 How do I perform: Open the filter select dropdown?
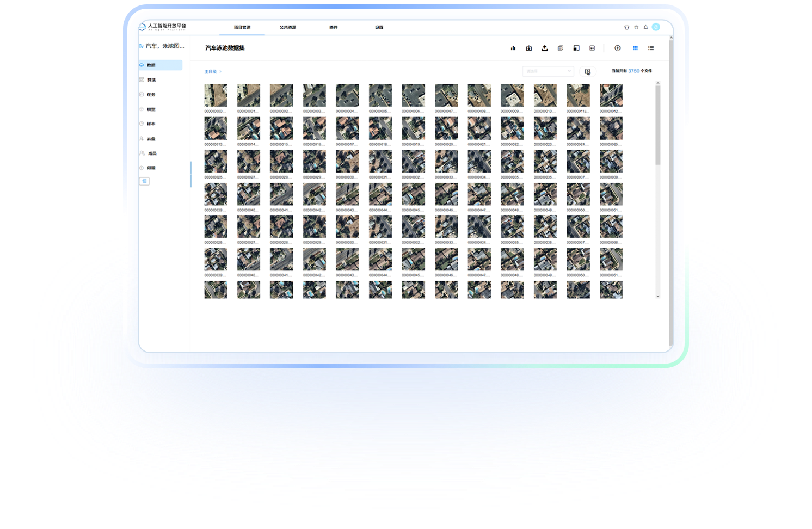pyautogui.click(x=548, y=71)
